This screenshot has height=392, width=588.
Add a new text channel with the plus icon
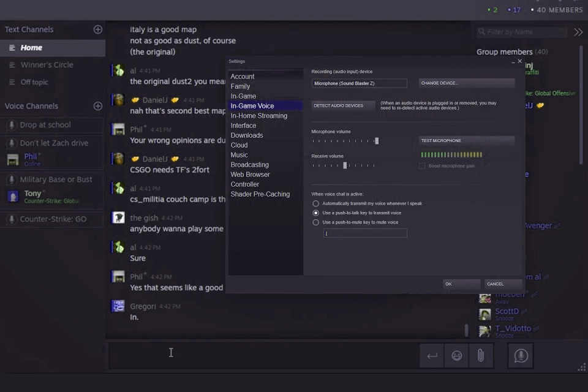(97, 29)
